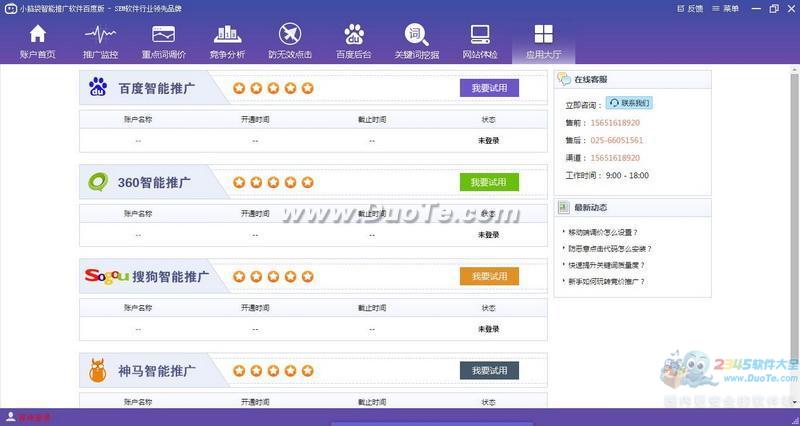800x426 pixels.
Task: Click the first star of 百度智能推广 rating
Action: [x=239, y=88]
